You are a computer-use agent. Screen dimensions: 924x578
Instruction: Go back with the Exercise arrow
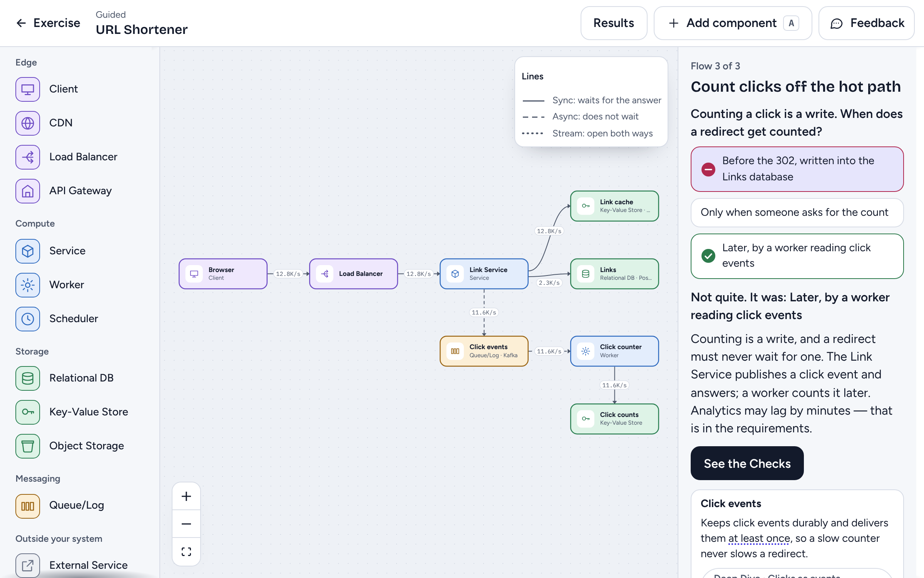[x=48, y=23]
